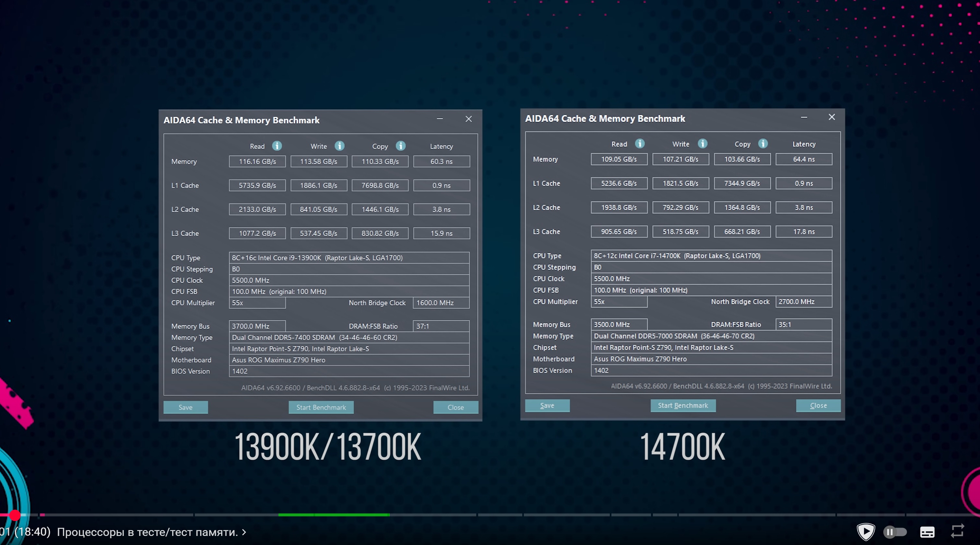980x545 pixels.
Task: Minimize the right AIDA64 benchmark window
Action: tap(804, 118)
